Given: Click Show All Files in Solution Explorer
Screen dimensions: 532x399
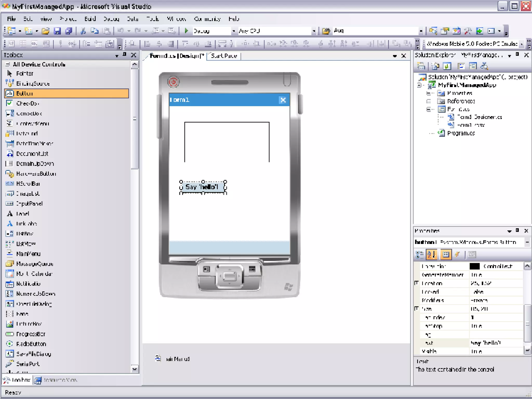Looking at the screenshot, I should 435,66.
